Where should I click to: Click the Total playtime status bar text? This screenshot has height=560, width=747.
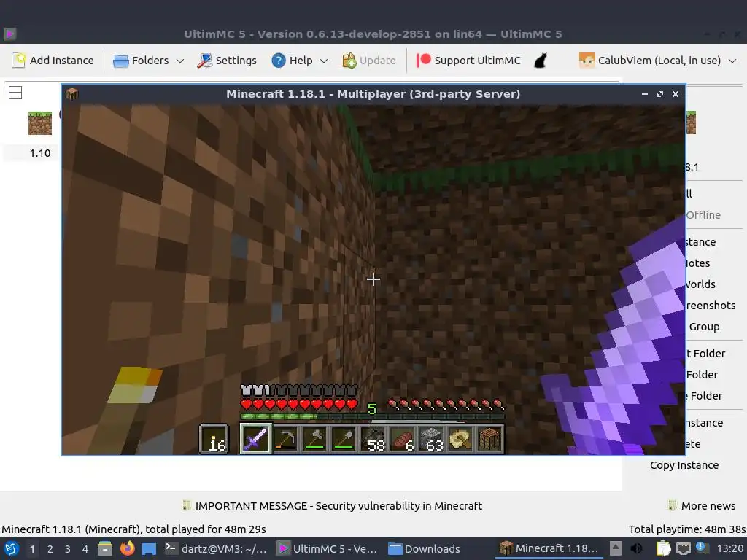coord(687,529)
